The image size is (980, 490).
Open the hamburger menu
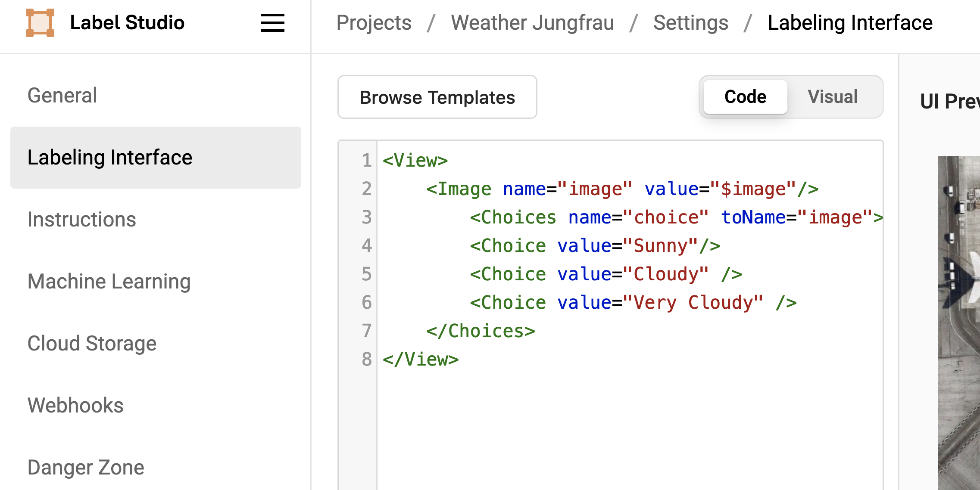(x=273, y=23)
